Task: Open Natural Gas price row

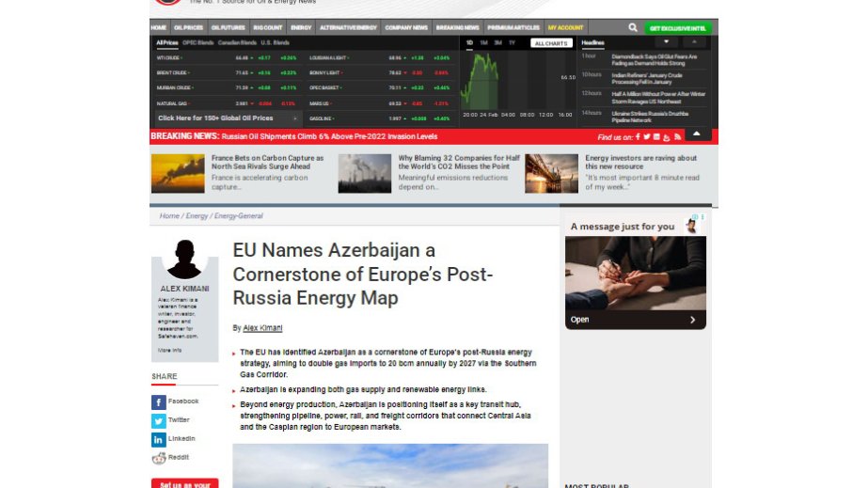Action: (227, 103)
